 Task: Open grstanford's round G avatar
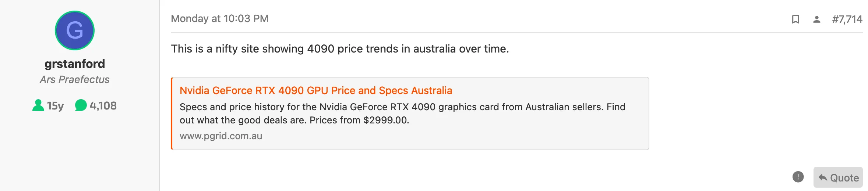pos(75,30)
